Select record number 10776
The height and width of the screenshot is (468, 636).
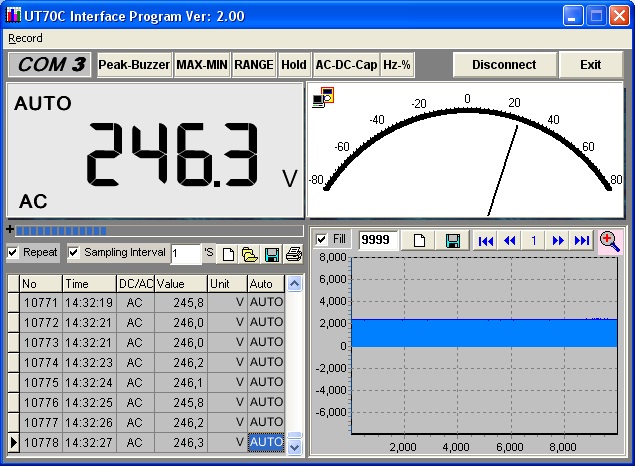click(41, 402)
